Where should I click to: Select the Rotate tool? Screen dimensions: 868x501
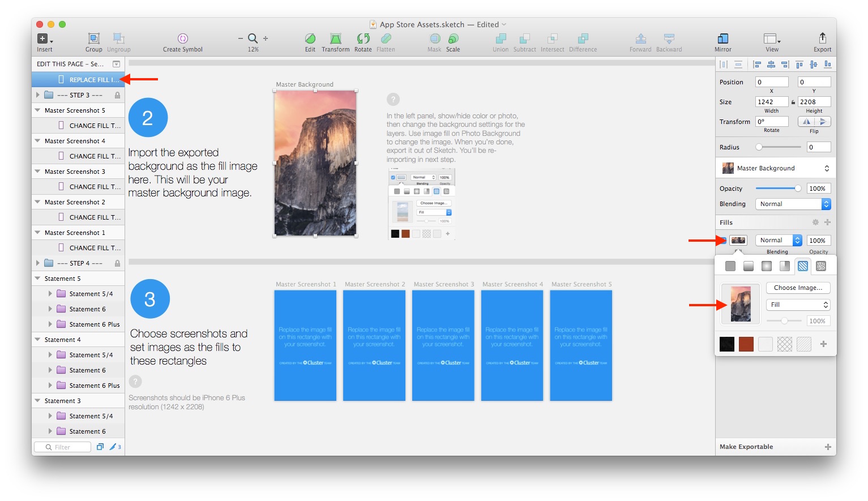pyautogui.click(x=363, y=38)
